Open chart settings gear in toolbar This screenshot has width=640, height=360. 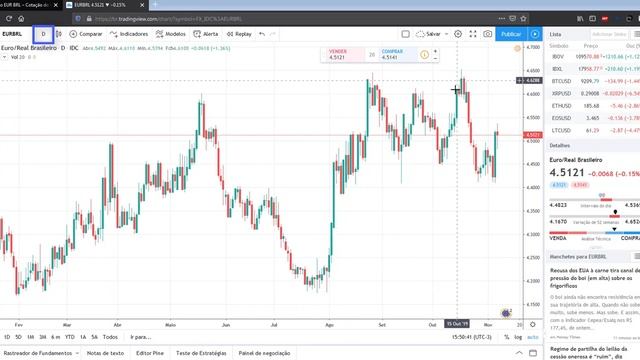coord(458,34)
